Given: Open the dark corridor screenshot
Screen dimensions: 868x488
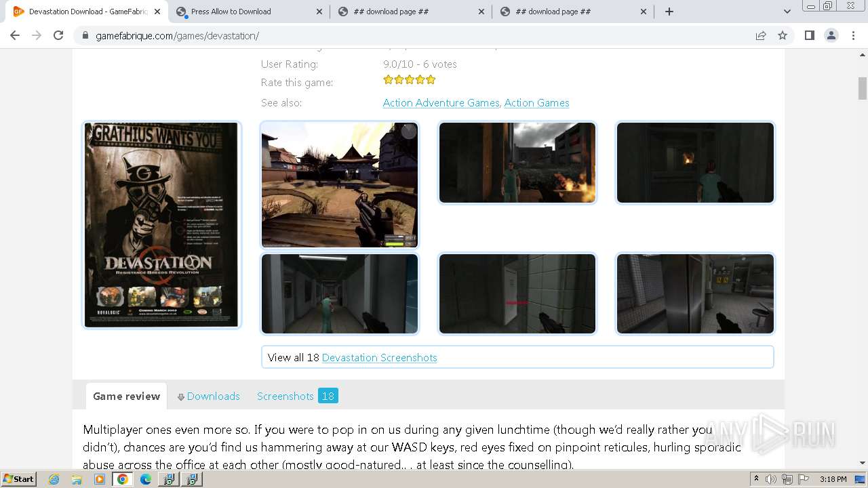Looking at the screenshot, I should [340, 294].
